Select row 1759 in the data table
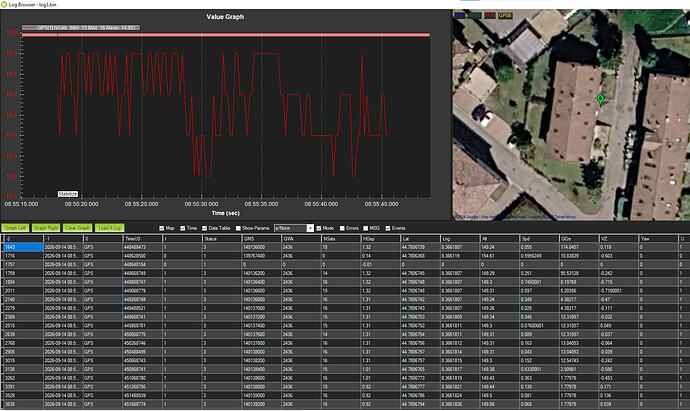 tap(345, 273)
